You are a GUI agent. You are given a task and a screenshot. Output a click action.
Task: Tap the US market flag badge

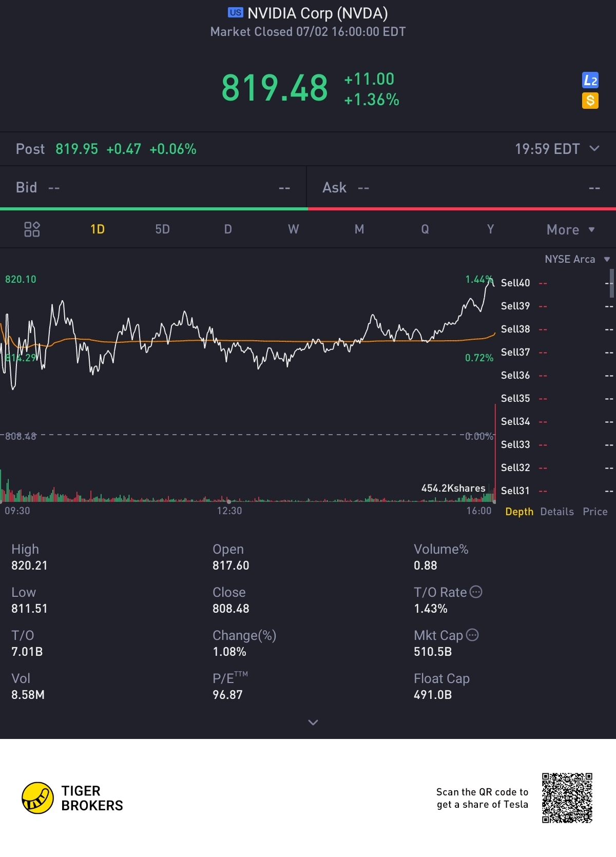[x=236, y=12]
